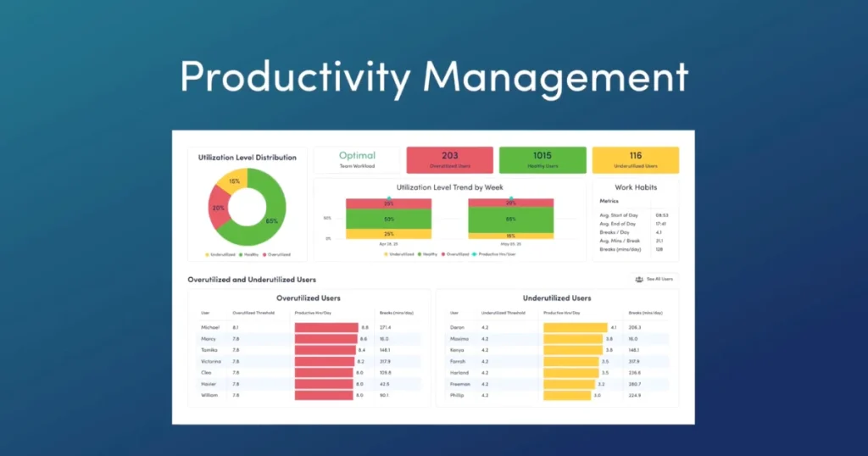Toggle Overutilized in the trend chart legend

(455, 254)
